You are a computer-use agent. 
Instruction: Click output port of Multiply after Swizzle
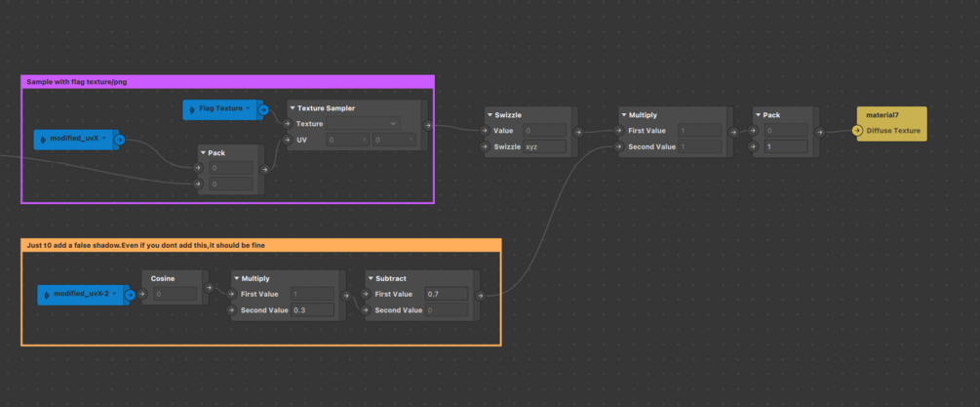[x=733, y=133]
